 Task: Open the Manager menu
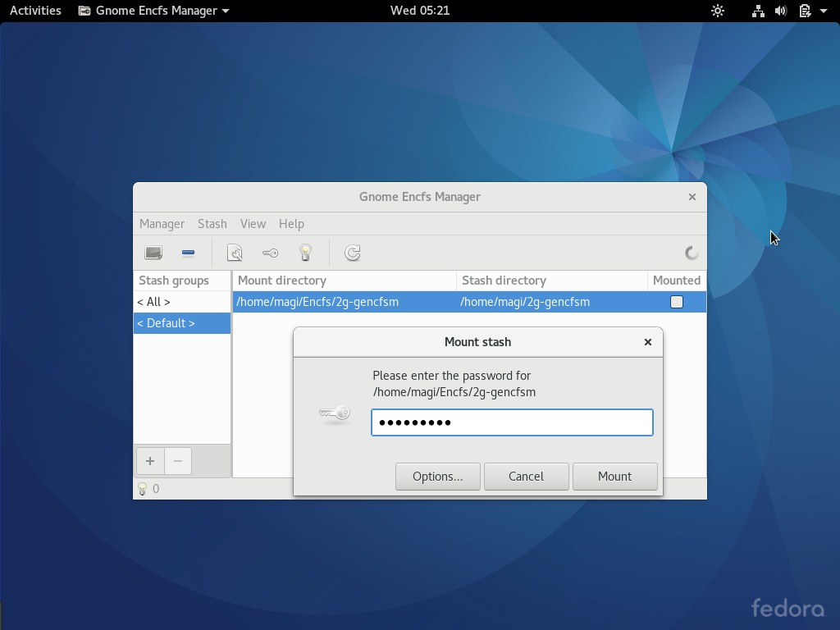pos(162,223)
